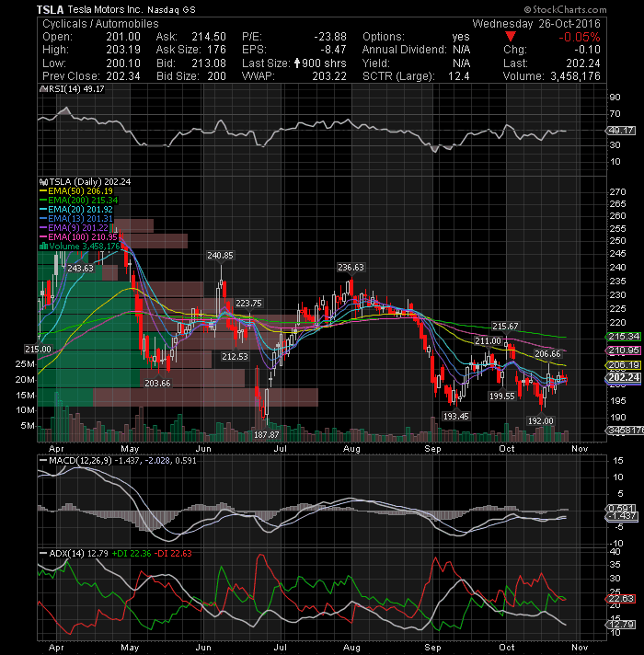Click the 187.87 low price label

coord(266,434)
